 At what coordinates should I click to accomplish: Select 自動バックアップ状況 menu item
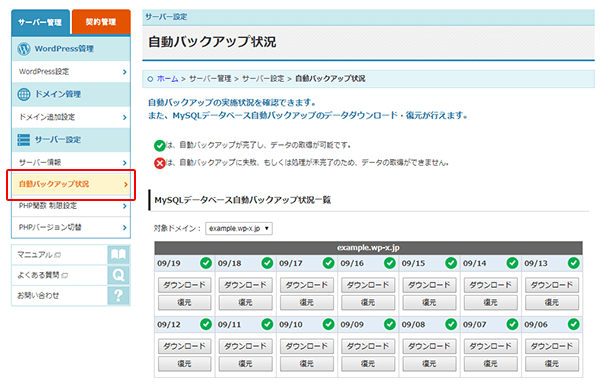[71, 184]
